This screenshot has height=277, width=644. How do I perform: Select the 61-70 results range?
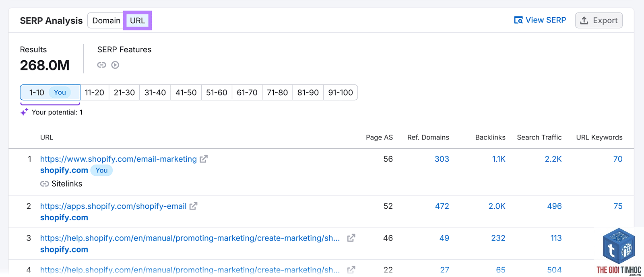coord(247,92)
